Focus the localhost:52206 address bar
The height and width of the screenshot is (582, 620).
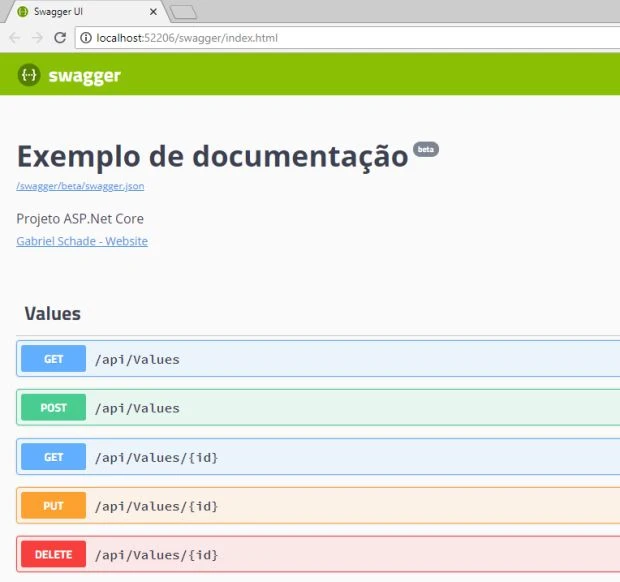[300, 38]
